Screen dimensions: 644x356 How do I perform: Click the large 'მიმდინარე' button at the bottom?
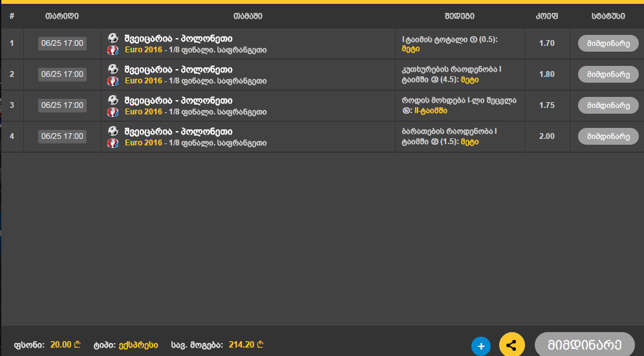click(585, 345)
